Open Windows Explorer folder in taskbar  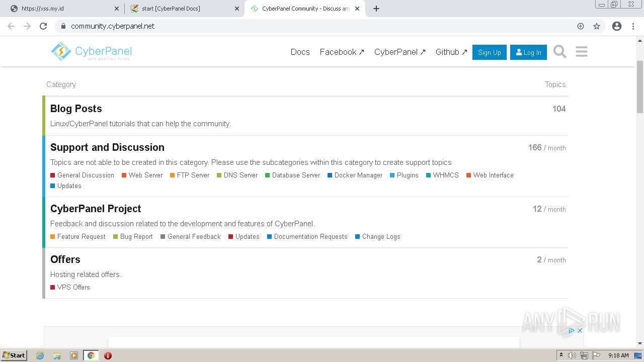click(x=57, y=355)
